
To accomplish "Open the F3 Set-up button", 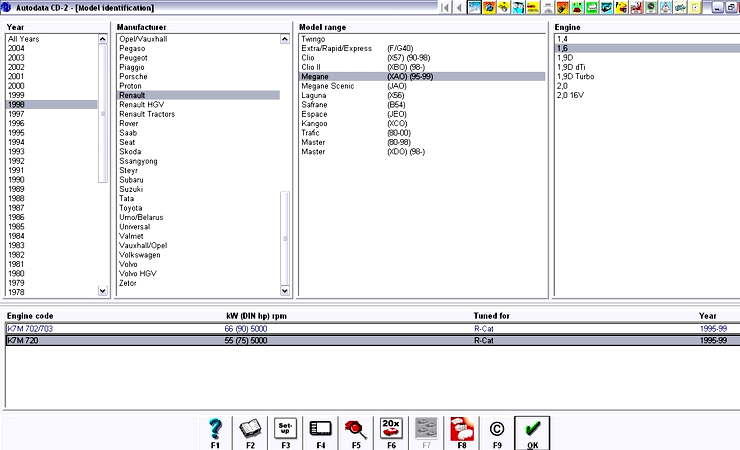I will (286, 433).
